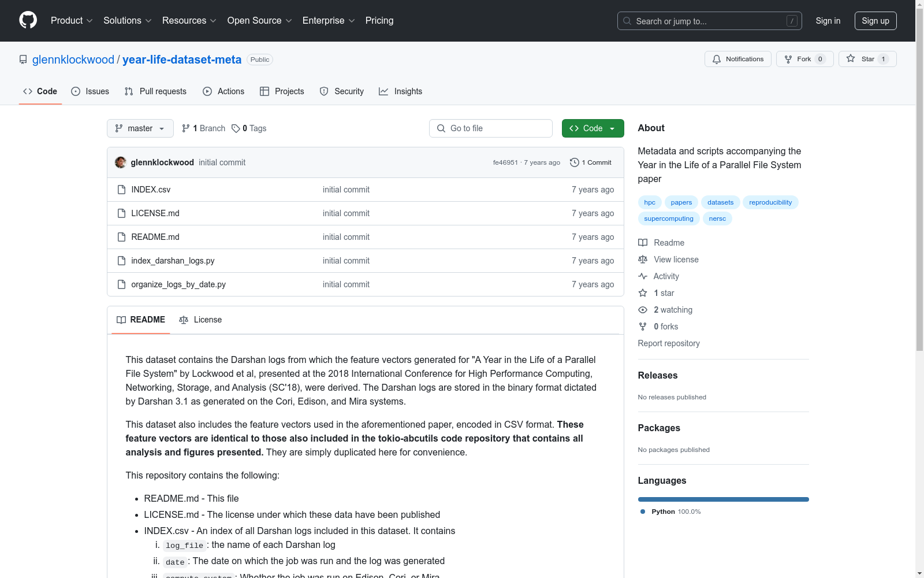Click the search magnifier icon in header

627,21
